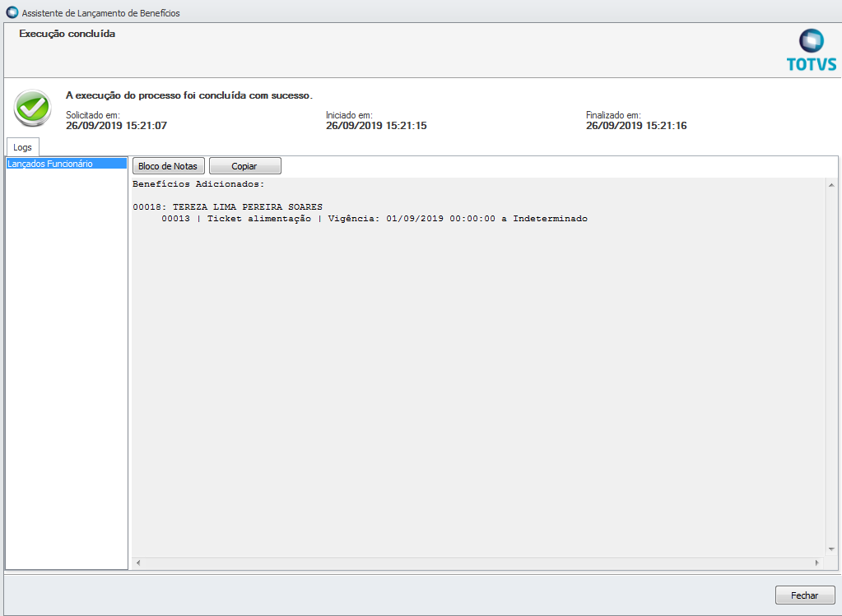842x616 pixels.
Task: Click the horizontal scroll right arrow
Action: tap(817, 563)
